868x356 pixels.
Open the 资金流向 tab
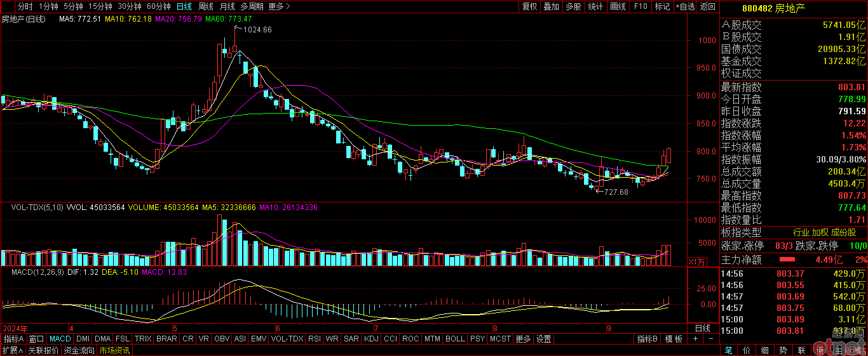click(79, 350)
